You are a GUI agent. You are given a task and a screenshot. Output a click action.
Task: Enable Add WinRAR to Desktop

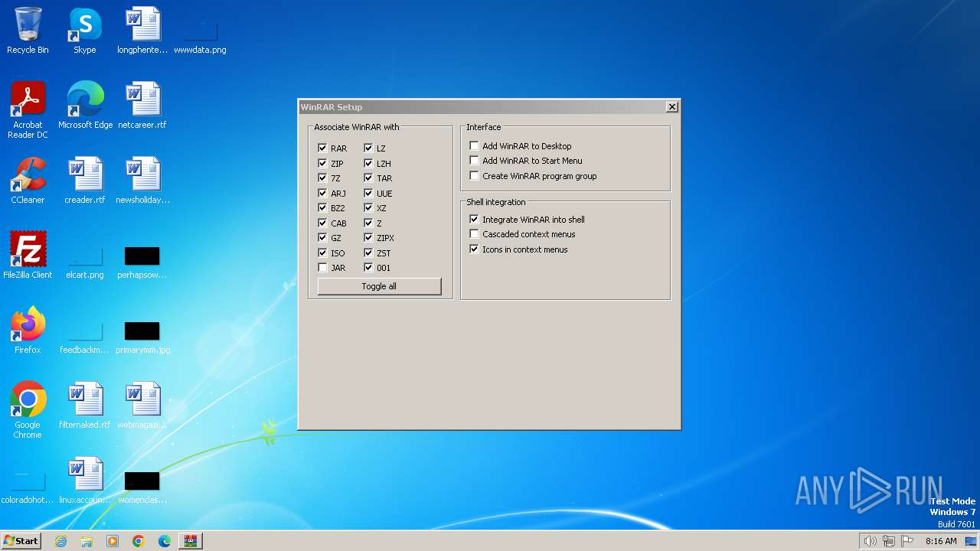[x=474, y=145]
